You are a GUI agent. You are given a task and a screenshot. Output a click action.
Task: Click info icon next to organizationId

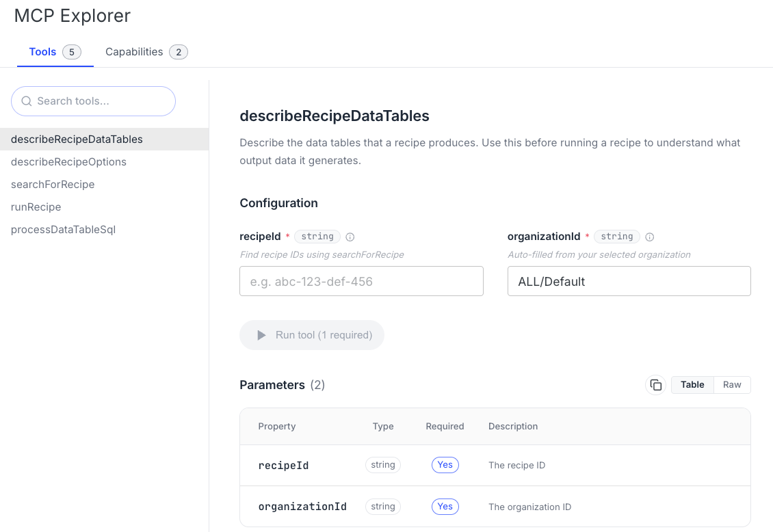(650, 237)
